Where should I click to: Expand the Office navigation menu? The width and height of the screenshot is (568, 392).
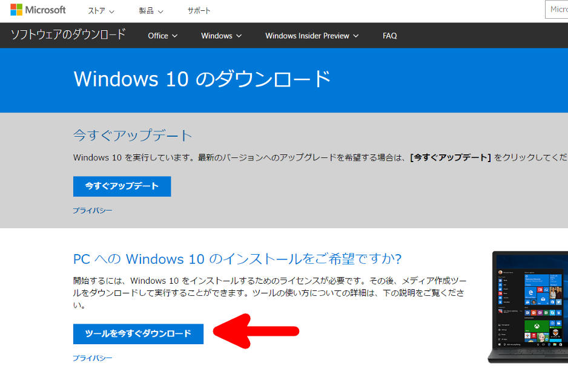(163, 36)
